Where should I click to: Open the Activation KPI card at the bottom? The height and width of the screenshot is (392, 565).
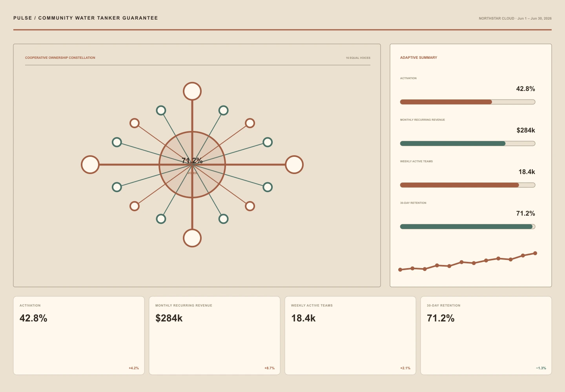click(x=79, y=336)
